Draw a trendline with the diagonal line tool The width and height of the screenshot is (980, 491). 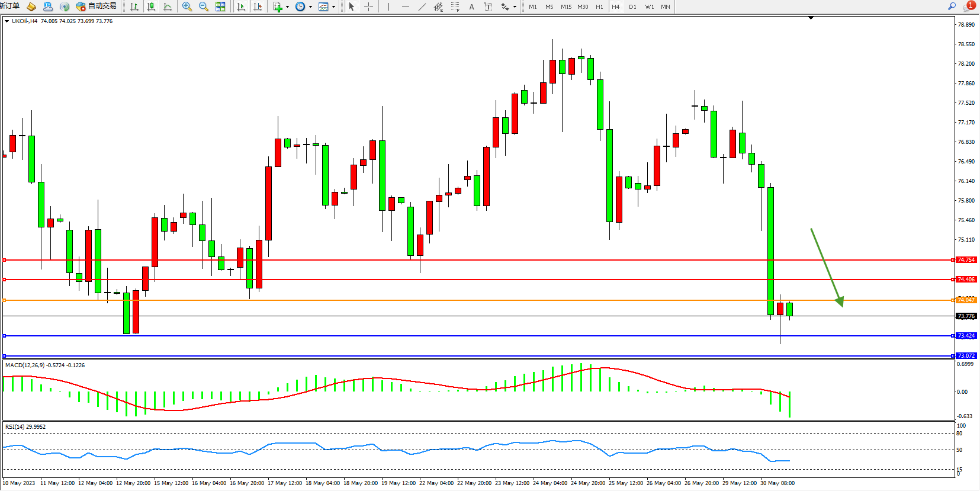point(422,7)
